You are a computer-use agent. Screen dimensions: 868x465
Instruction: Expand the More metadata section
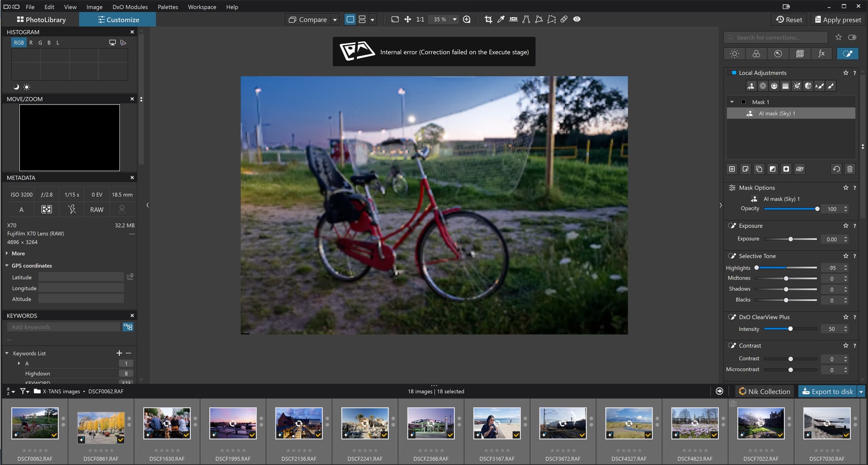click(18, 254)
